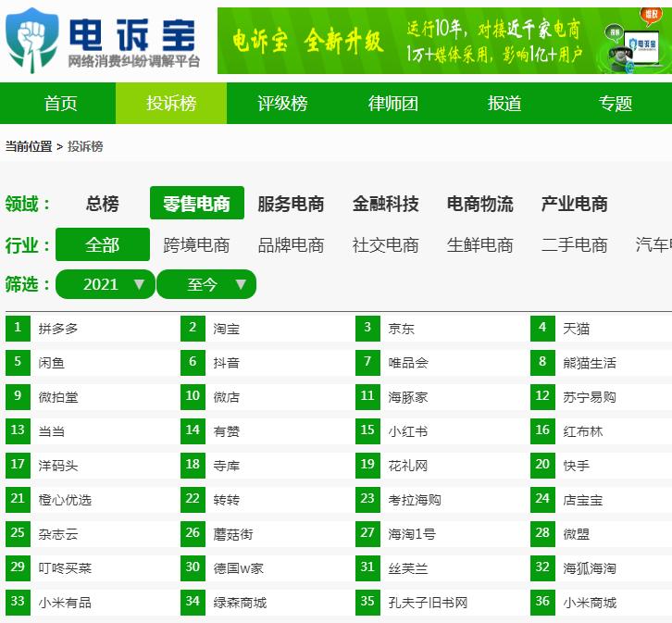The width and height of the screenshot is (672, 623).
Task: Open rank 17 洋码头 entry
Action: (58, 467)
